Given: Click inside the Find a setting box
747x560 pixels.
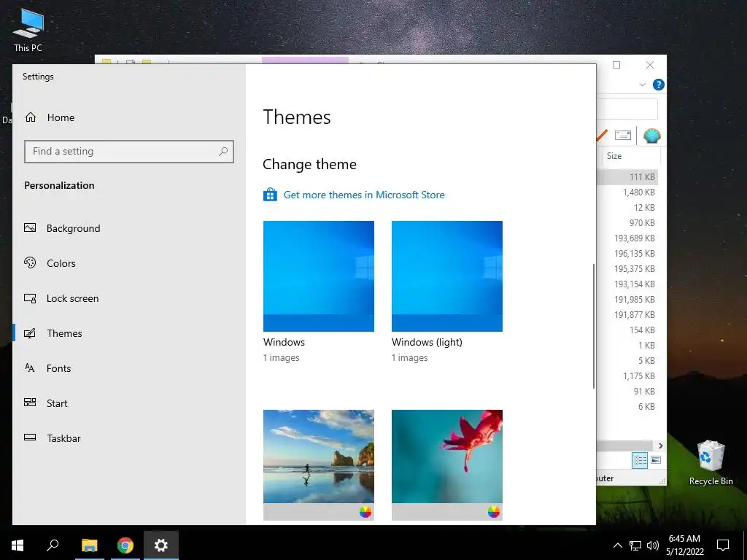Looking at the screenshot, I should click(128, 152).
